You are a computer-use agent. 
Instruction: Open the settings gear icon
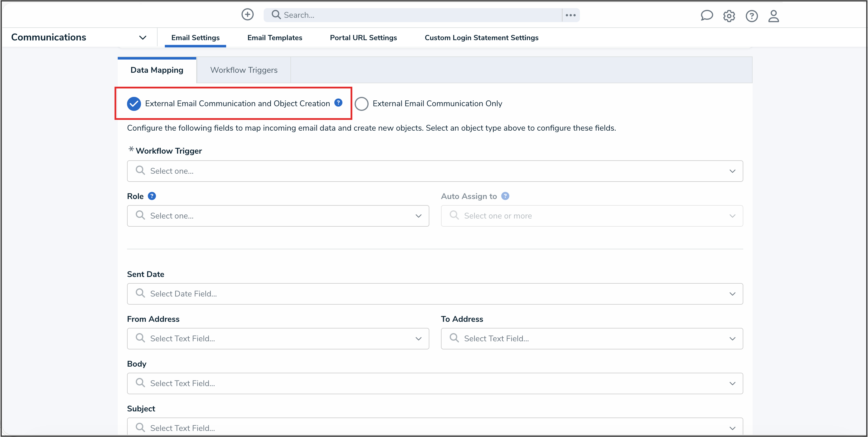(729, 16)
